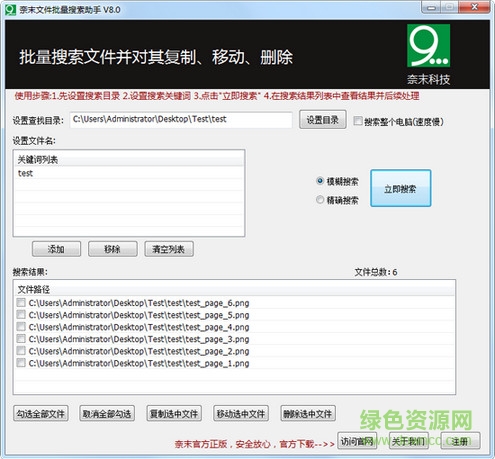Select the 'test' keyword row
This screenshot has height=459, width=495.
point(129,173)
